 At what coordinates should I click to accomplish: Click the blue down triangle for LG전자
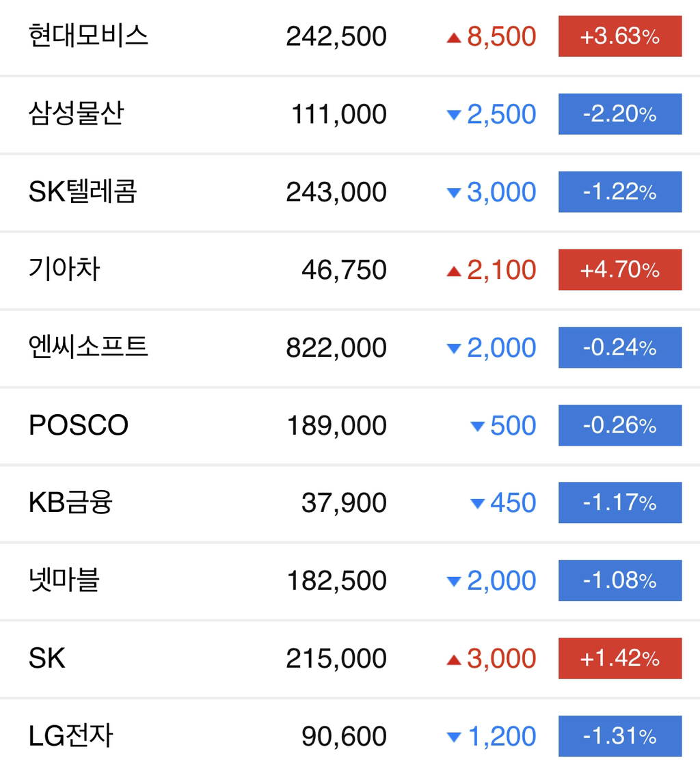pyautogui.click(x=453, y=737)
